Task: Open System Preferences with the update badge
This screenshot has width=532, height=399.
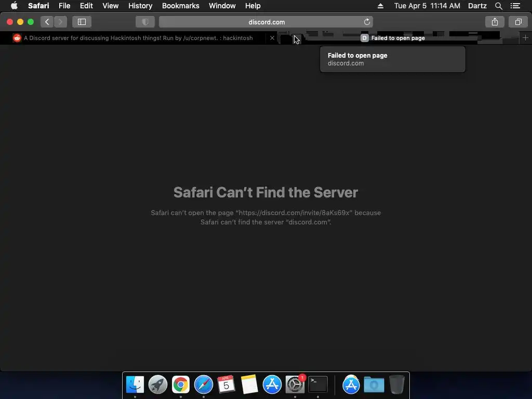Action: (295, 384)
